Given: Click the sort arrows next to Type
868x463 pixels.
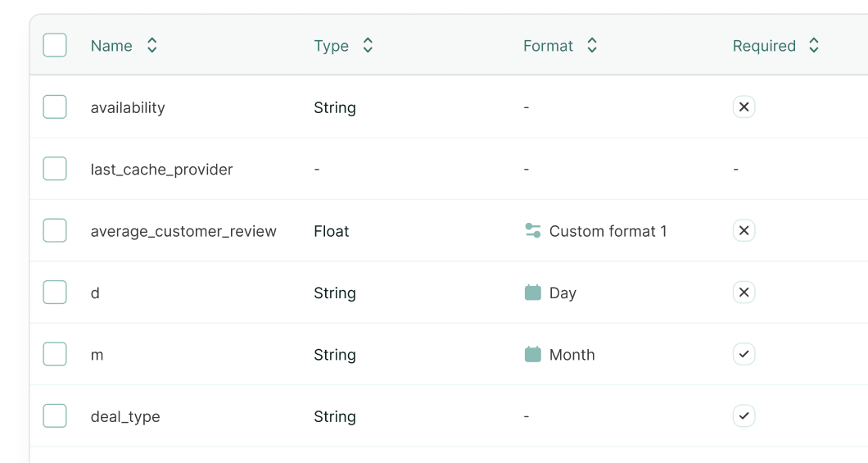Looking at the screenshot, I should [x=368, y=46].
